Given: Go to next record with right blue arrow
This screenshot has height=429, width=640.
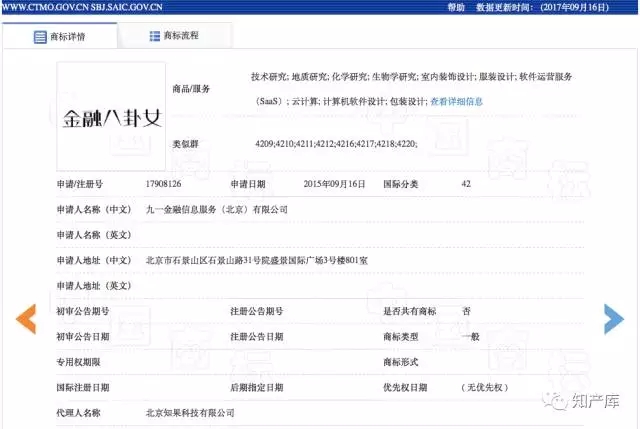Looking at the screenshot, I should 613,318.
